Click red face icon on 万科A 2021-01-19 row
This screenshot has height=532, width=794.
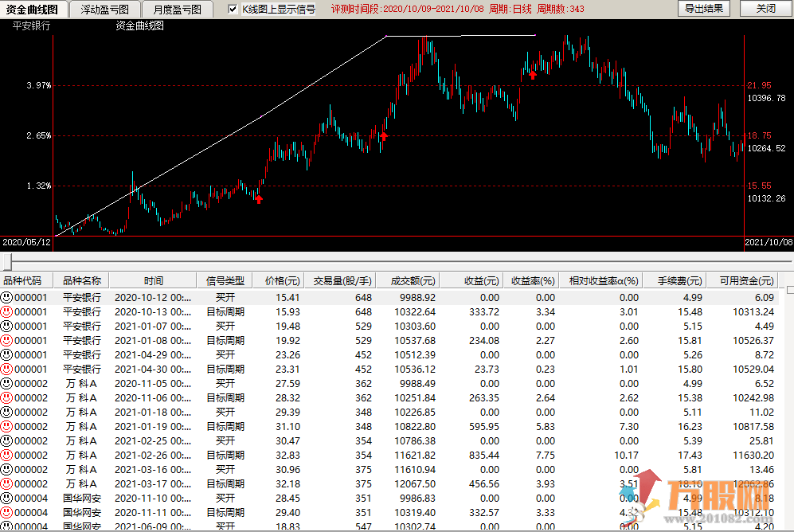(6, 427)
